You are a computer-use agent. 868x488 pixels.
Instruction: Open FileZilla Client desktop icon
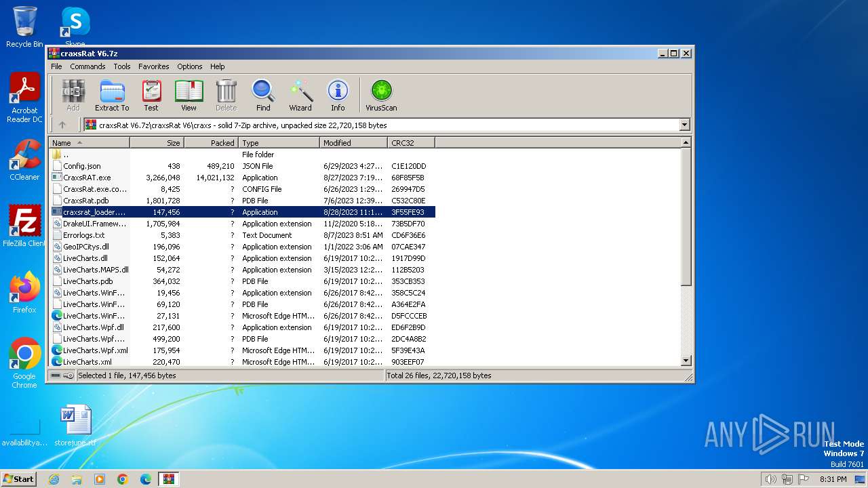click(24, 226)
